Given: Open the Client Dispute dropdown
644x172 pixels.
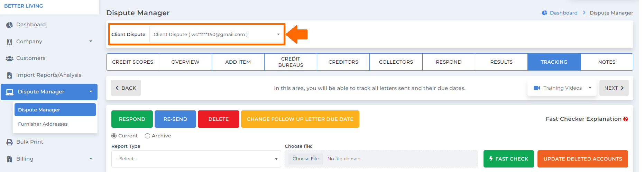Looking at the screenshot, I should pyautogui.click(x=217, y=34).
